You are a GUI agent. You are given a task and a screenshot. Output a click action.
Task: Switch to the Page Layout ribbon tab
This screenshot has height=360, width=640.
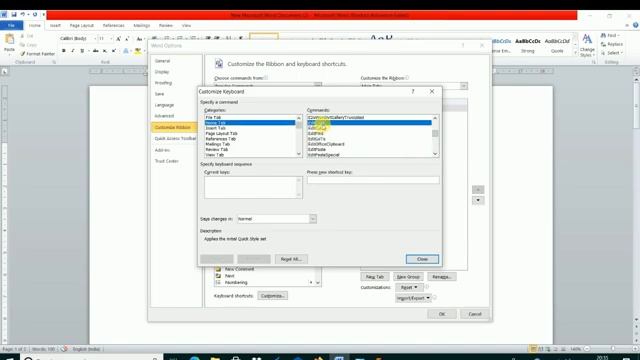pyautogui.click(x=82, y=25)
